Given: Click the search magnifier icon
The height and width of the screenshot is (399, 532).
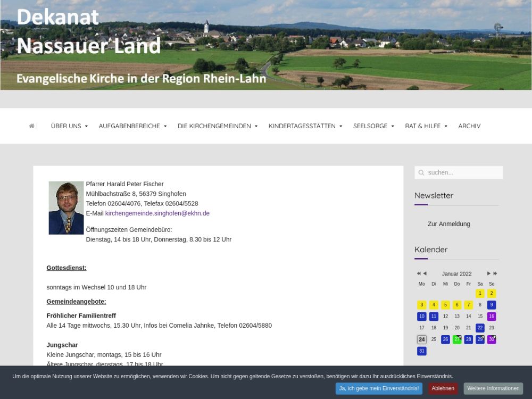Looking at the screenshot, I should [421, 173].
